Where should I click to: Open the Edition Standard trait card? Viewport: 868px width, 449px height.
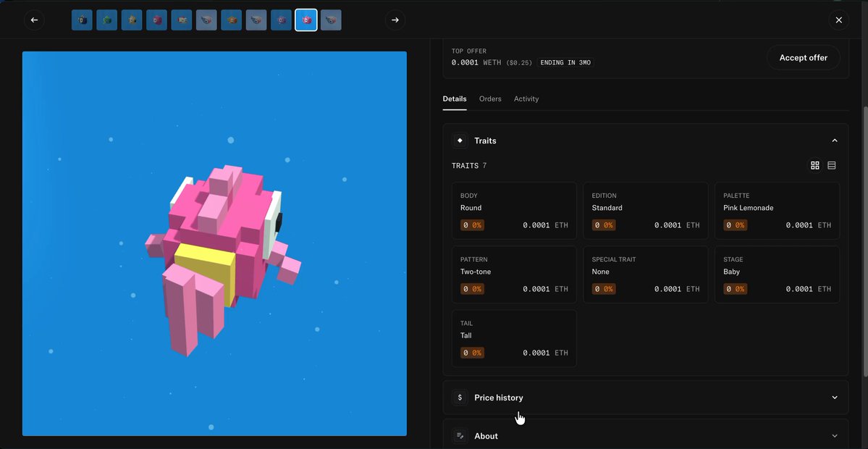point(646,211)
